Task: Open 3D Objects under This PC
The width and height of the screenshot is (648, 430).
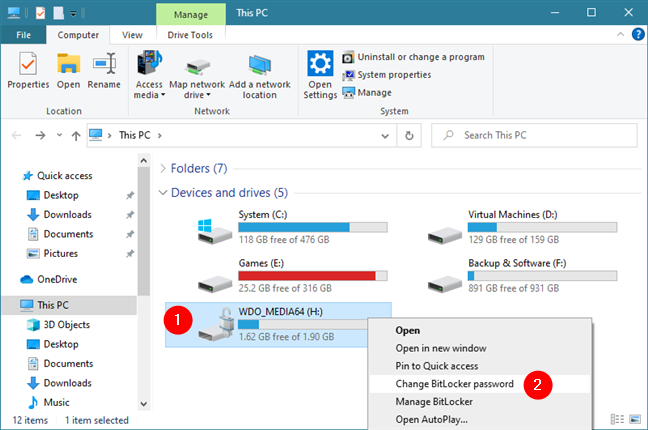Action: click(58, 325)
